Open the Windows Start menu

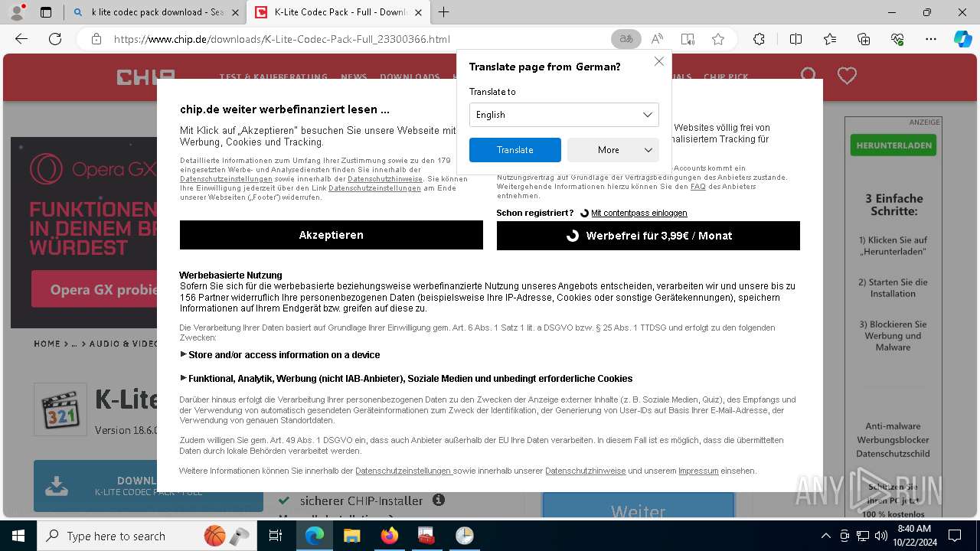[18, 536]
